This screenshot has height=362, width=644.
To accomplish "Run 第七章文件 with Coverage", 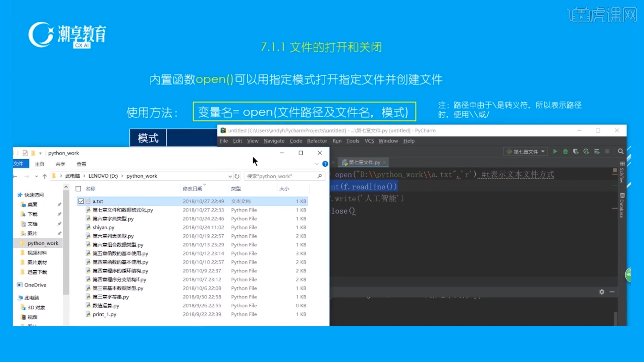I will click(576, 152).
